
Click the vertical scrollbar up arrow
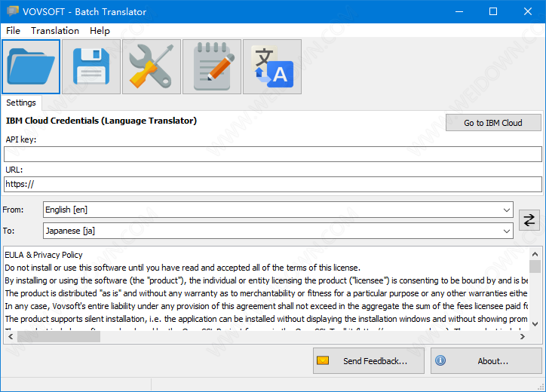pos(535,254)
